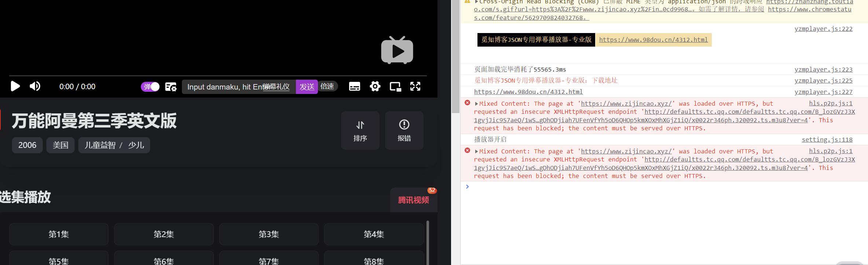
Task: Select the 腾讯视频 source tab
Action: [413, 200]
